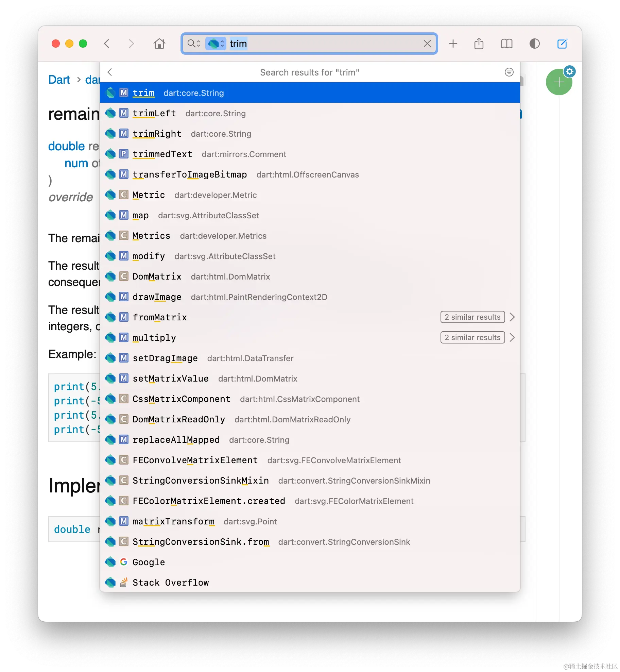Open FEColorMatrixElement.created result
This screenshot has width=620, height=672.
(x=310, y=501)
